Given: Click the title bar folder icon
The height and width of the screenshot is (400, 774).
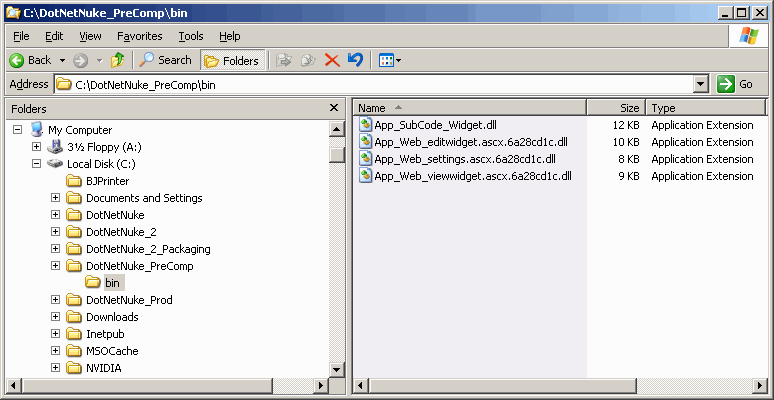Looking at the screenshot, I should [13, 12].
